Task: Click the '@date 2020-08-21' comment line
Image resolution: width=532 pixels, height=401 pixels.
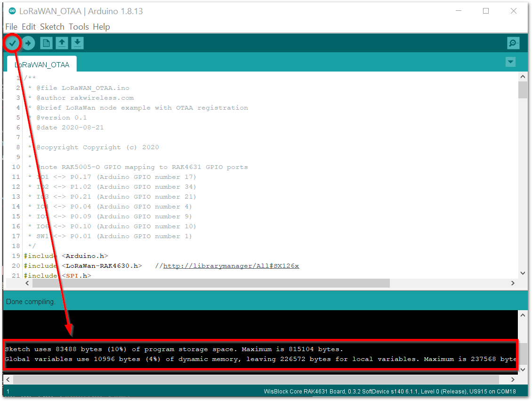Action: click(66, 127)
